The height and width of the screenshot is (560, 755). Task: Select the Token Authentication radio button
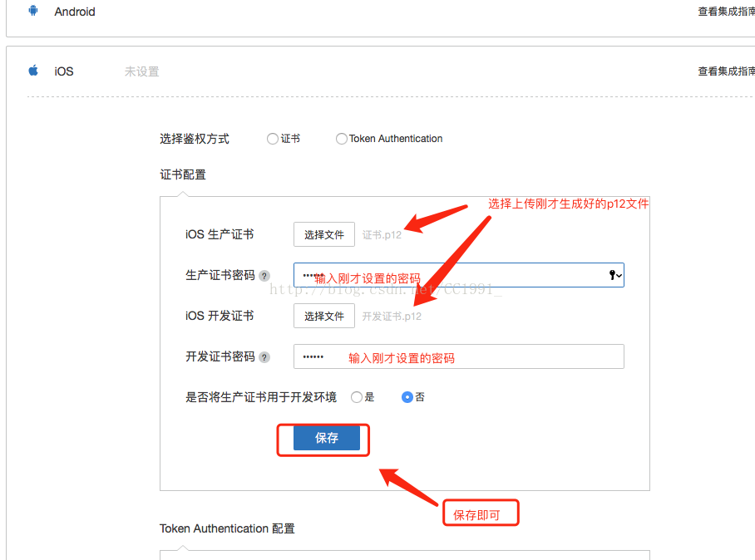click(x=342, y=139)
